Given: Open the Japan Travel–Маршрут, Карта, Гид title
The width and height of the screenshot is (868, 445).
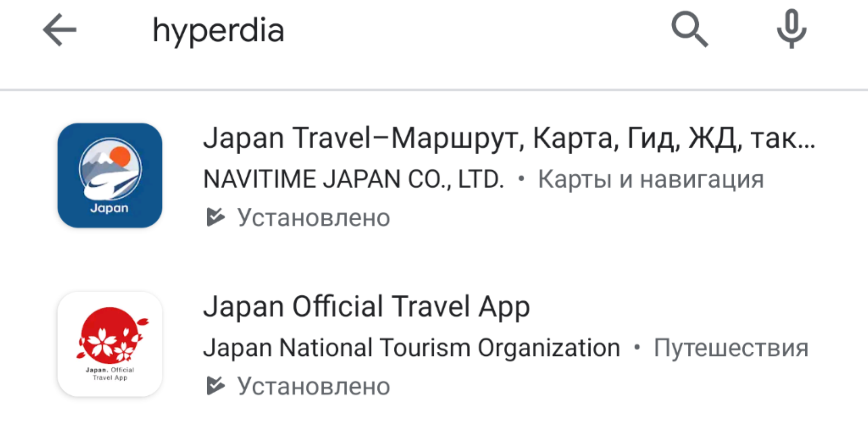Looking at the screenshot, I should coord(509,139).
